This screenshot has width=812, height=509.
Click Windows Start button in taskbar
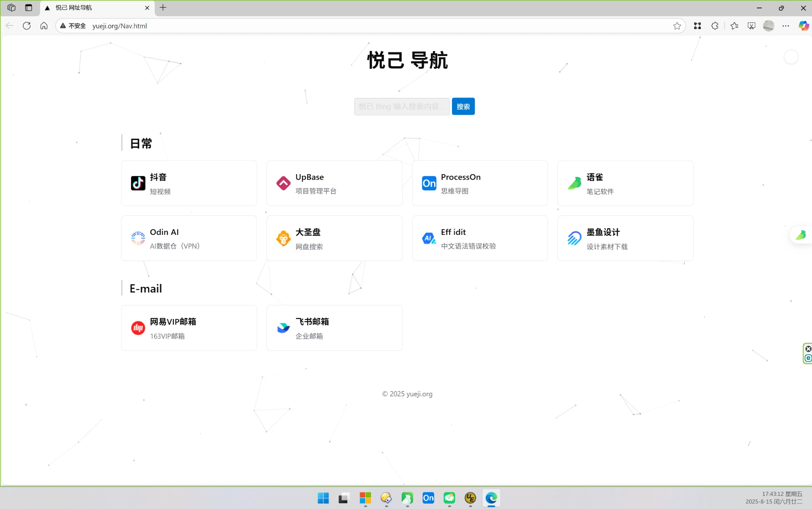[x=323, y=498]
